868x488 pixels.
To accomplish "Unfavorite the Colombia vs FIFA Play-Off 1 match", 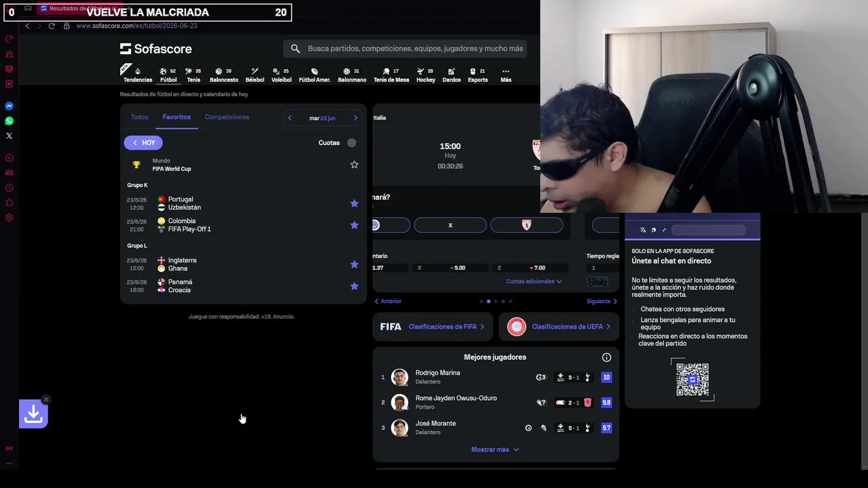I will click(354, 225).
